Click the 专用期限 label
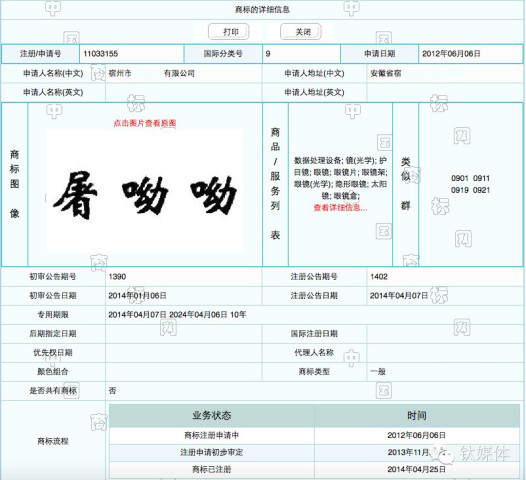Screen dimensions: 526x480 [x=53, y=315]
